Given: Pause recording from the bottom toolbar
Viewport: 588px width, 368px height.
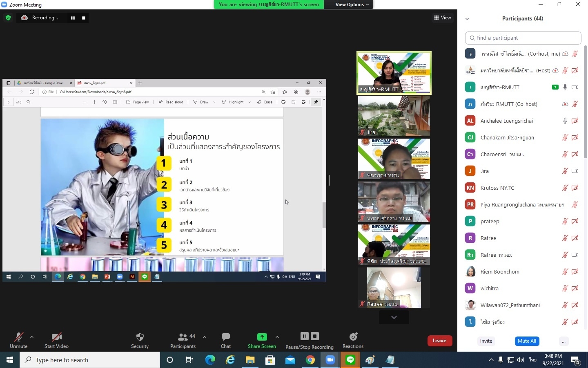Looking at the screenshot, I should tap(305, 336).
